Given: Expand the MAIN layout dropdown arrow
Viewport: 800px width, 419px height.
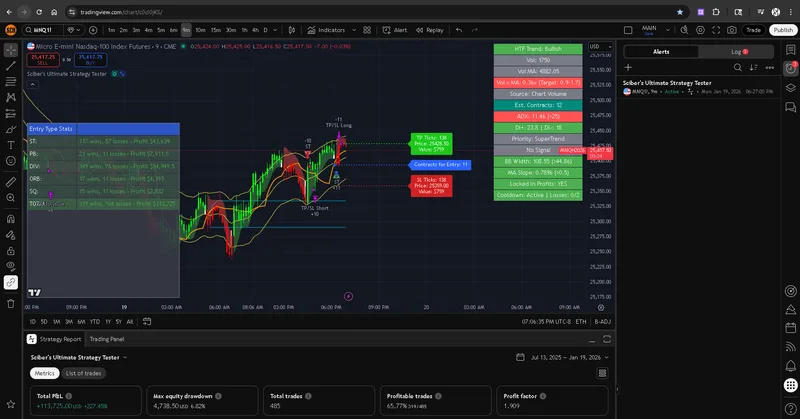Looking at the screenshot, I should point(667,30).
